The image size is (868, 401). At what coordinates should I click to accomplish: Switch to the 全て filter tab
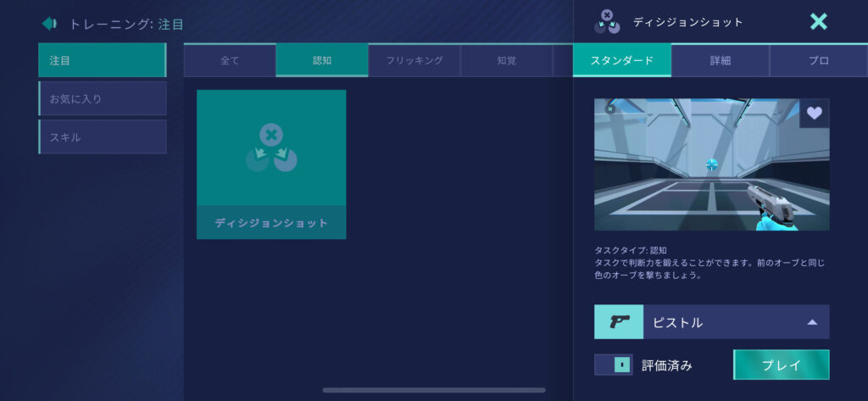pyautogui.click(x=230, y=60)
